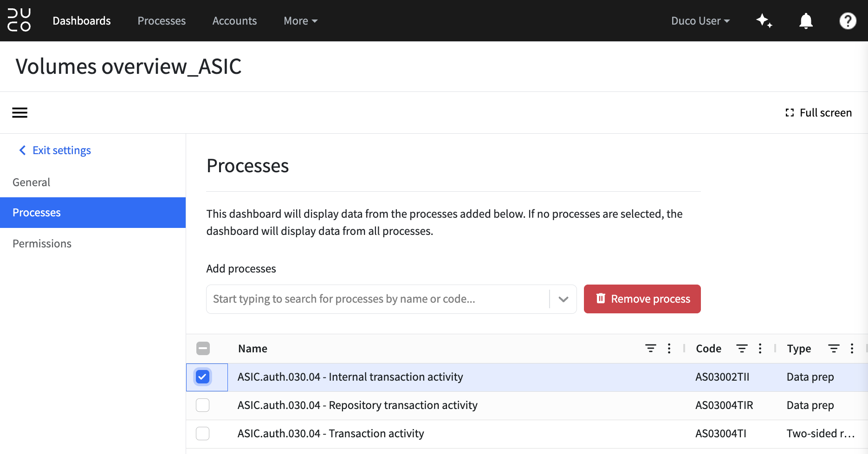Click the Duco logo icon
Viewport: 868px width, 454px height.
point(19,20)
